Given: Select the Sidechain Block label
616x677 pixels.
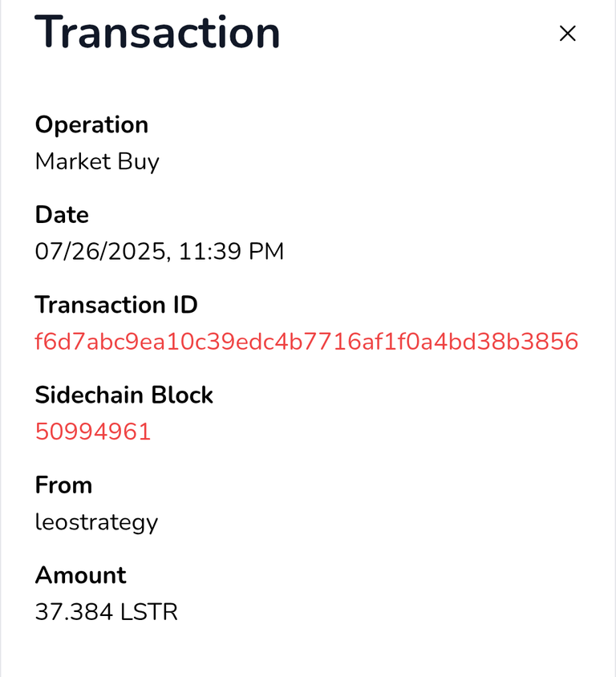Looking at the screenshot, I should (x=124, y=395).
